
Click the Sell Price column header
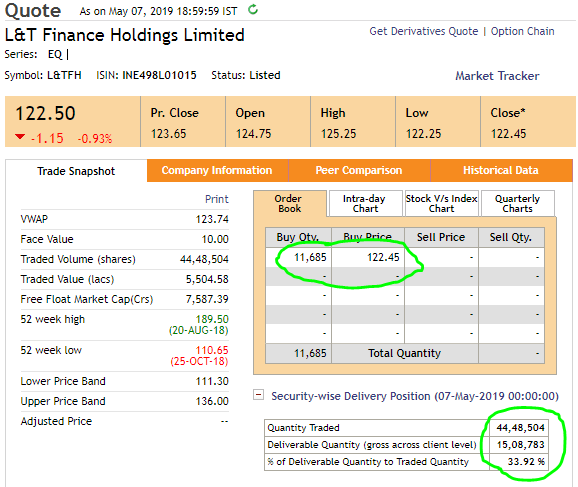click(441, 237)
